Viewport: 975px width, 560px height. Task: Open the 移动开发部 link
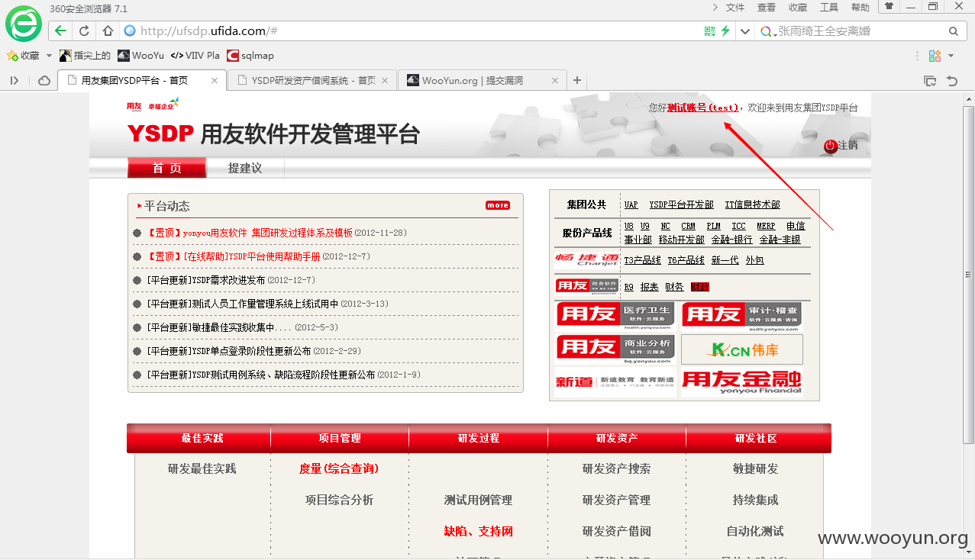point(681,240)
